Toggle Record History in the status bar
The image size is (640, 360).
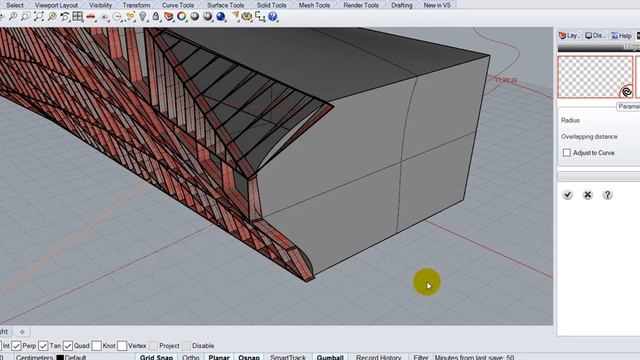coord(378,357)
